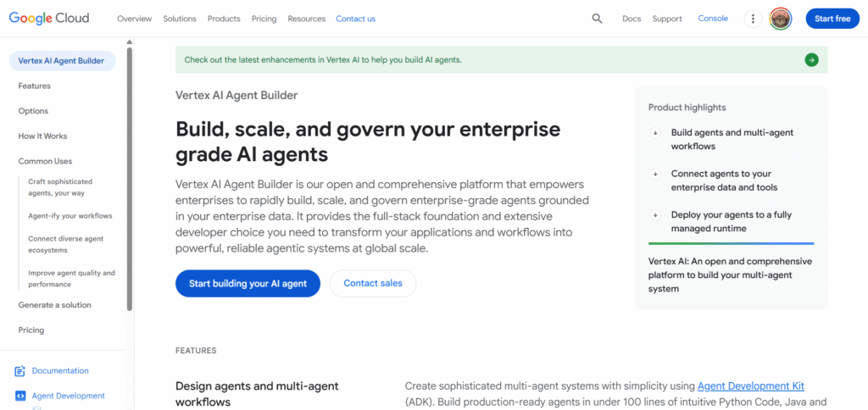Viewport: 868px width, 410px height.
Task: Click arrow beside Connect agents to enterprise data
Action: tap(655, 174)
